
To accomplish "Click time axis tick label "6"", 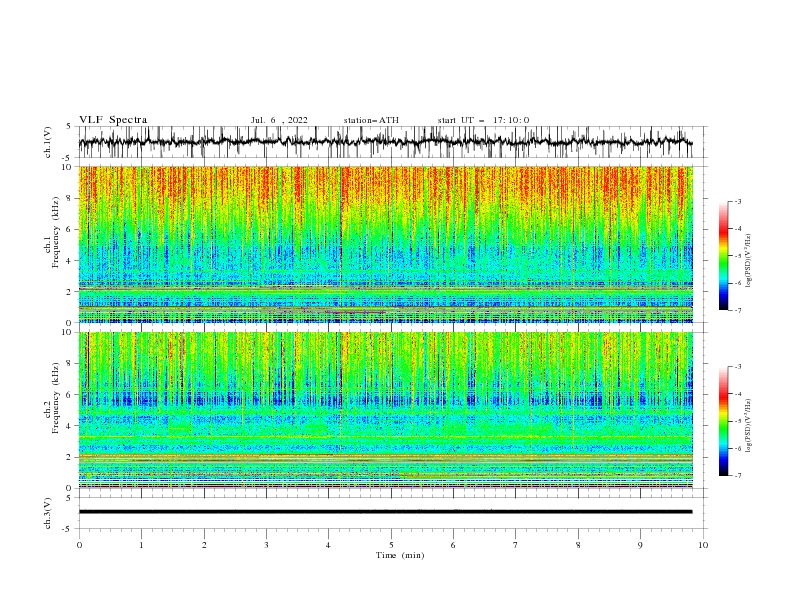I will (453, 545).
